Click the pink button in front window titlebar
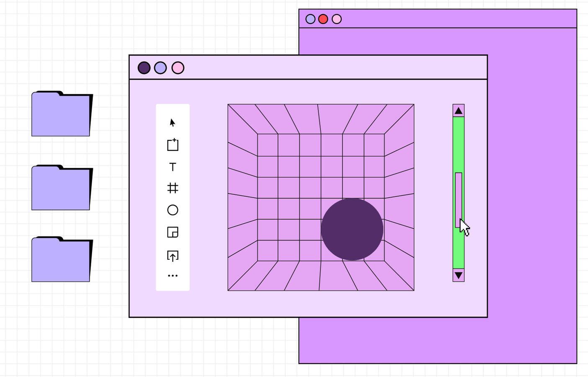 [178, 68]
